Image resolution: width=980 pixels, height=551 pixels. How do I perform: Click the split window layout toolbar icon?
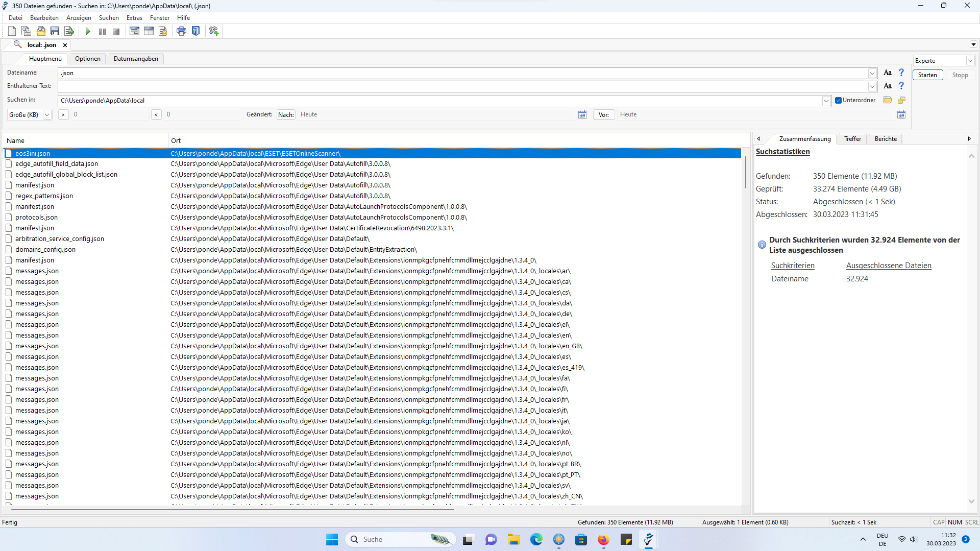pos(149,31)
